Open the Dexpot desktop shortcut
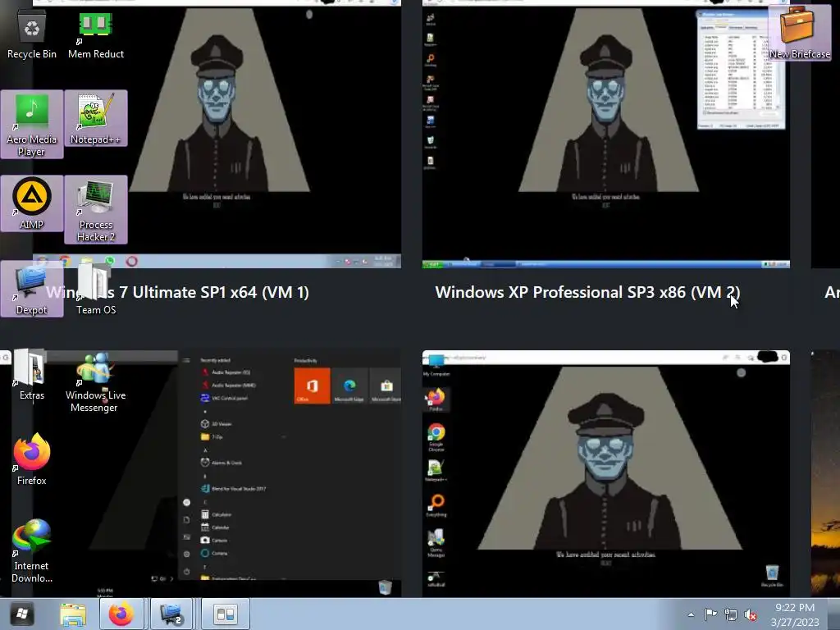 [x=32, y=289]
